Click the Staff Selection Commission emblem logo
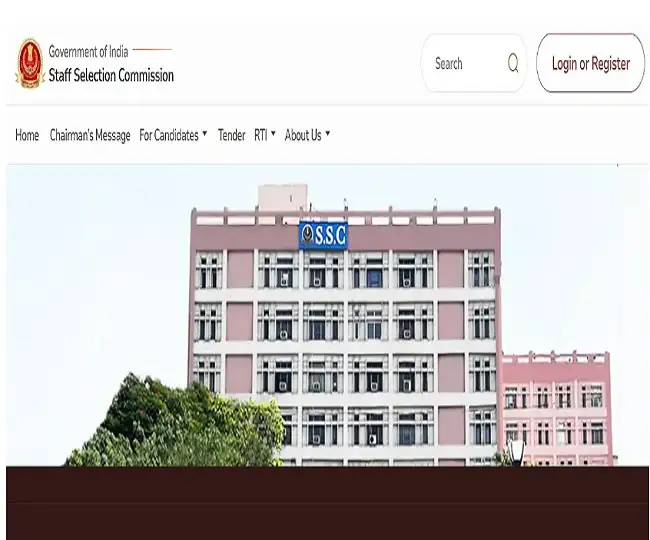The image size is (650, 540). (30, 63)
